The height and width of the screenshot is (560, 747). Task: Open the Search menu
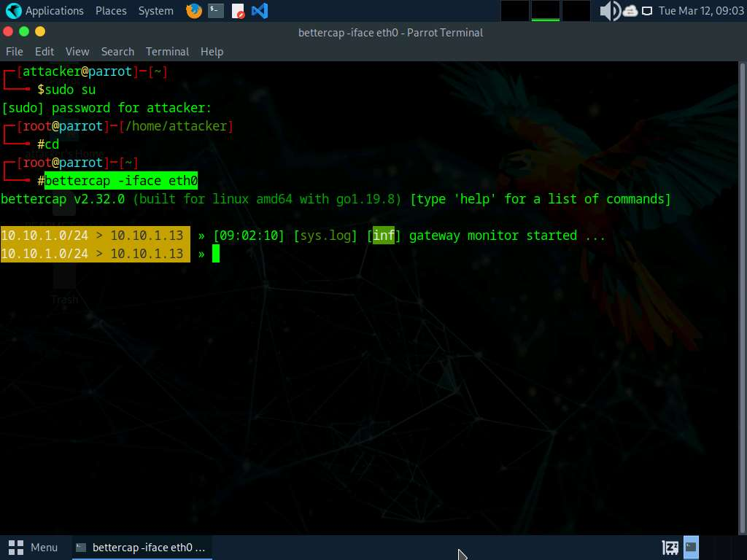click(117, 52)
